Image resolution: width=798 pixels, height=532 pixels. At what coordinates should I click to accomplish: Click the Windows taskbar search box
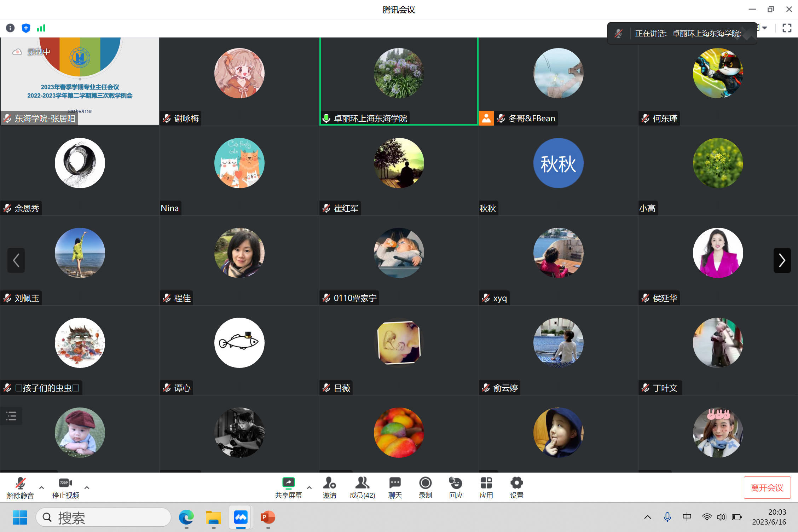103,518
